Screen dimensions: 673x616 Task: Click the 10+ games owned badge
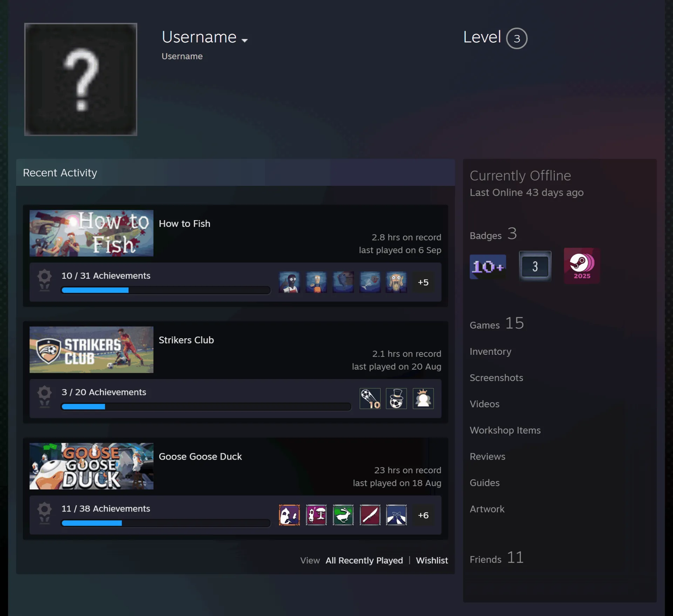(488, 266)
